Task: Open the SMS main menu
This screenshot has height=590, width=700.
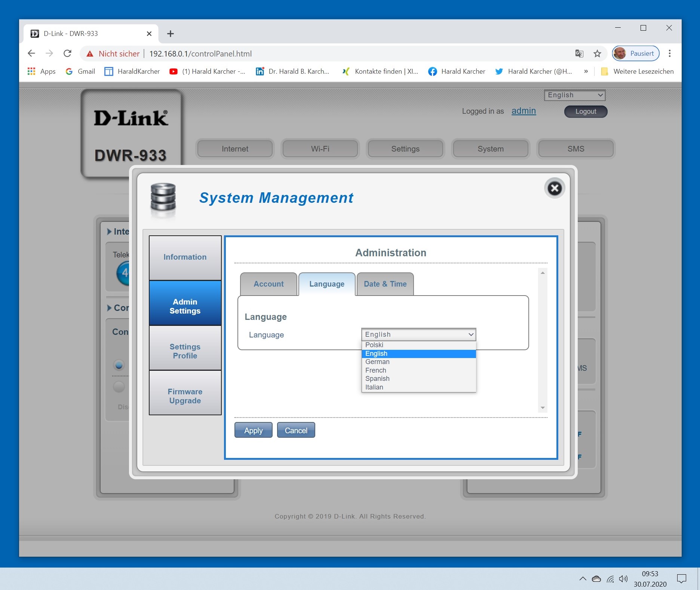Action: (576, 149)
